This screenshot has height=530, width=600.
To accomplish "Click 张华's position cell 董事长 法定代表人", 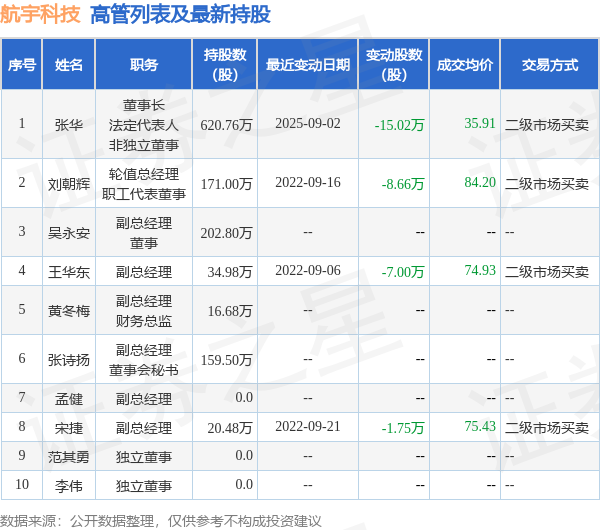I will [143, 125].
